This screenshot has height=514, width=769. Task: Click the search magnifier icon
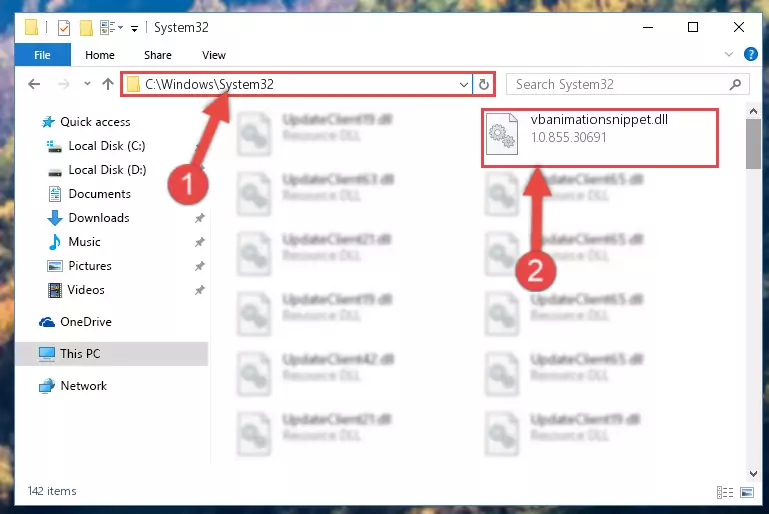735,84
